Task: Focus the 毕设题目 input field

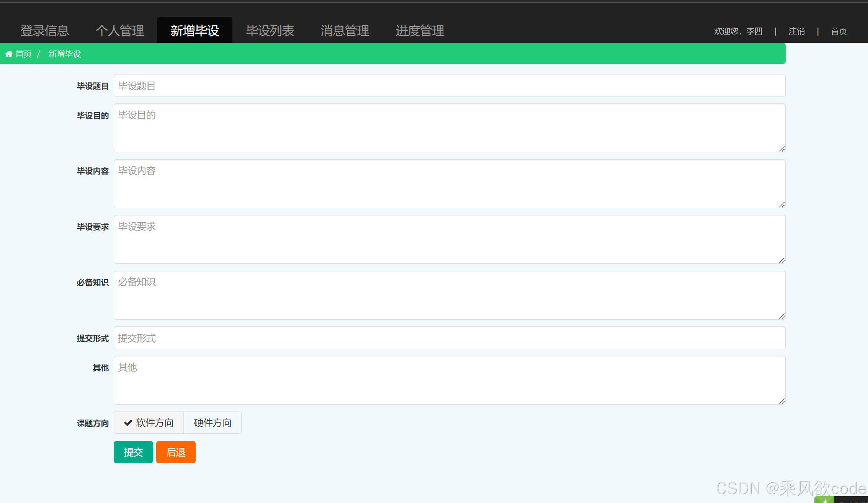Action: coord(449,86)
